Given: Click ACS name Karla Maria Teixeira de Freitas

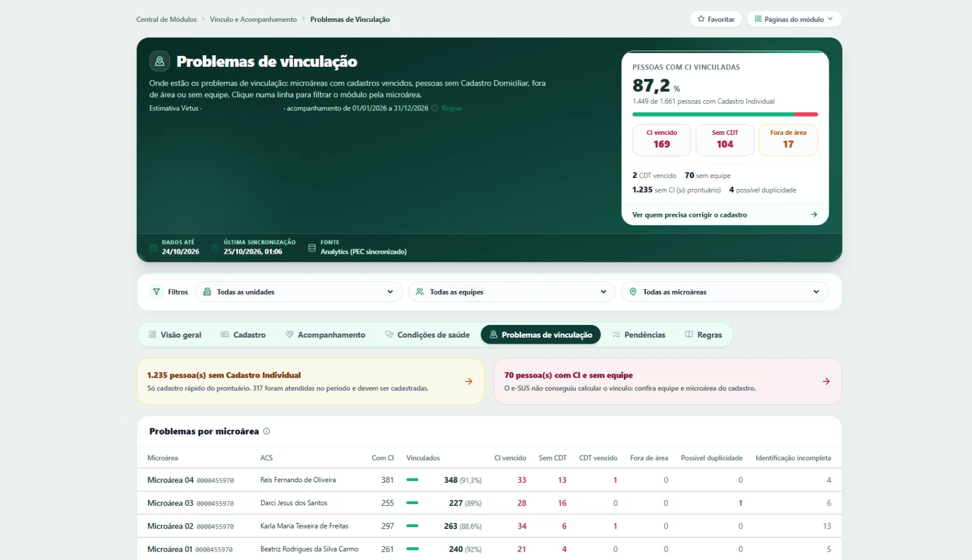Looking at the screenshot, I should tap(304, 526).
